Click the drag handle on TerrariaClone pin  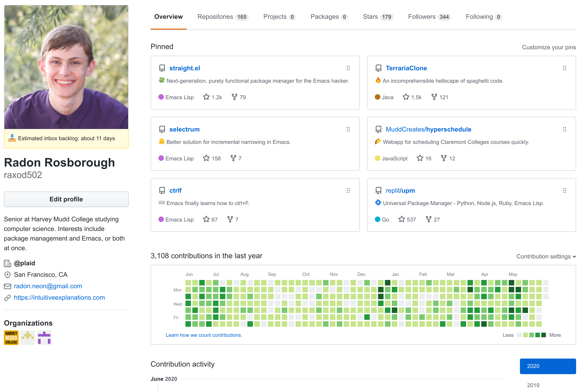point(564,68)
